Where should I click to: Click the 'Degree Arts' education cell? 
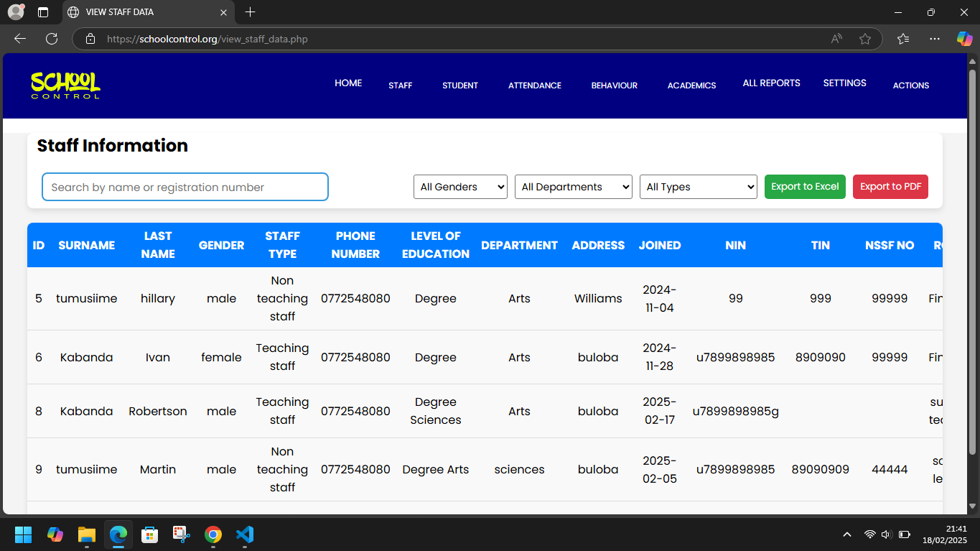coord(436,469)
